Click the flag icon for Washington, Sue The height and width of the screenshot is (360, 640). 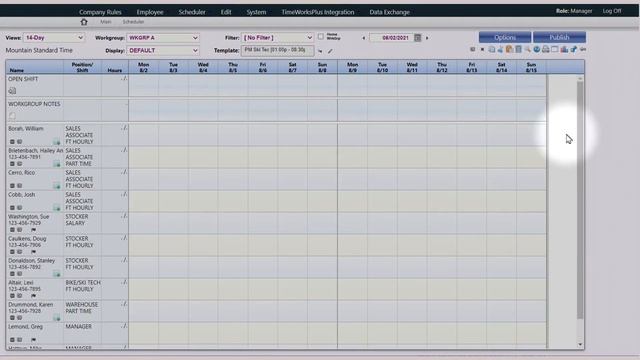click(x=33, y=230)
